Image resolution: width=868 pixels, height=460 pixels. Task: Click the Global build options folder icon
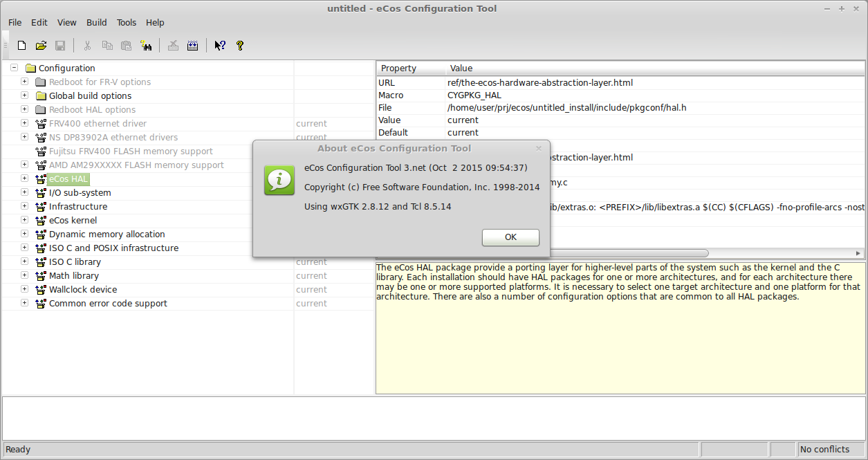click(x=41, y=96)
